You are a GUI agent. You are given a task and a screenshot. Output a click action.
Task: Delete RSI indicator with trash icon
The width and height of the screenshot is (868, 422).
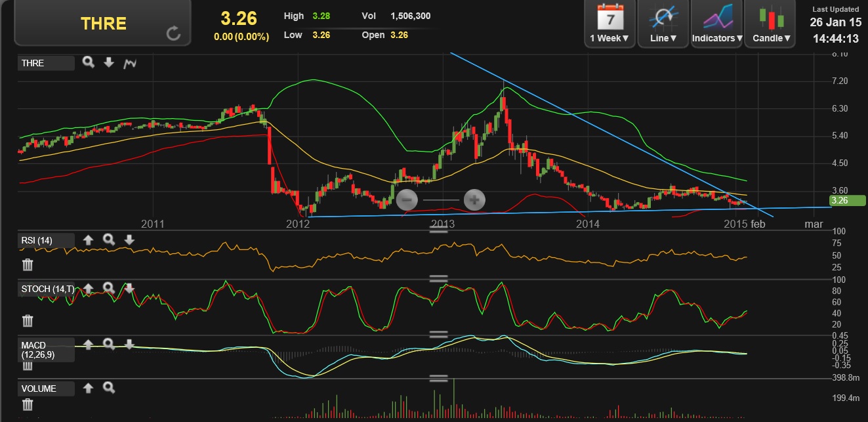[28, 264]
